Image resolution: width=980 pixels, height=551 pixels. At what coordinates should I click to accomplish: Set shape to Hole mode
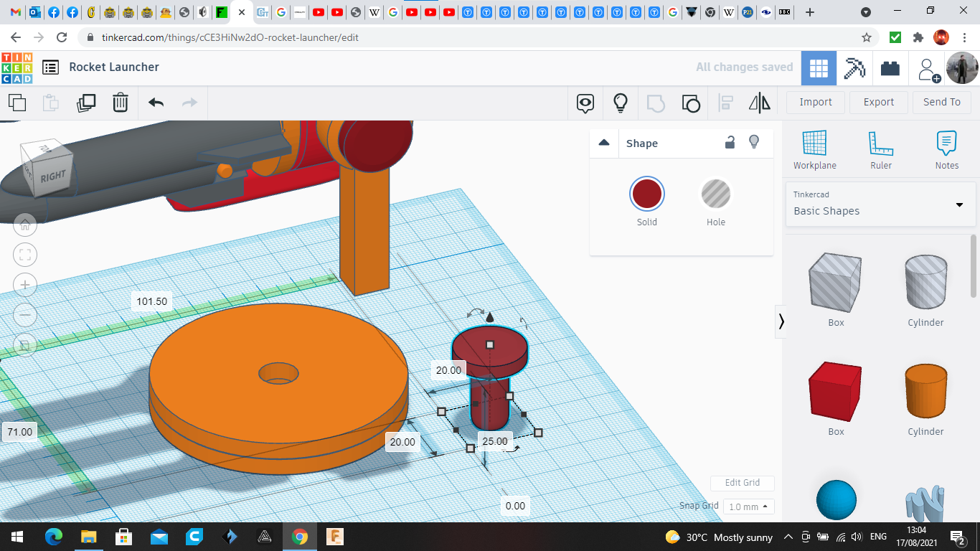coord(715,194)
